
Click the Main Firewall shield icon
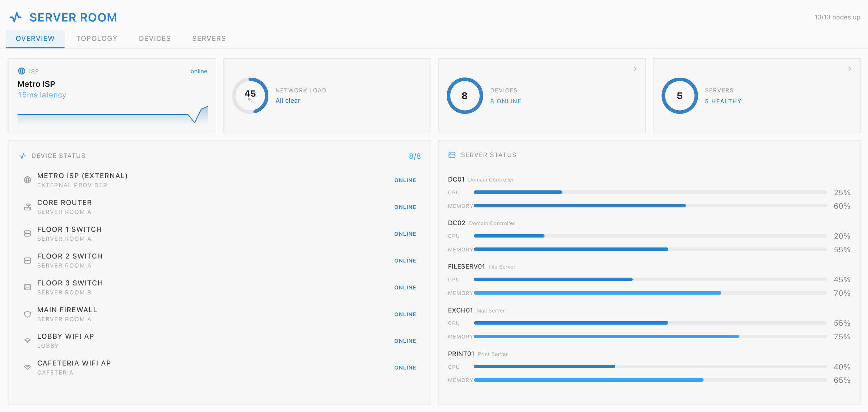tap(27, 314)
